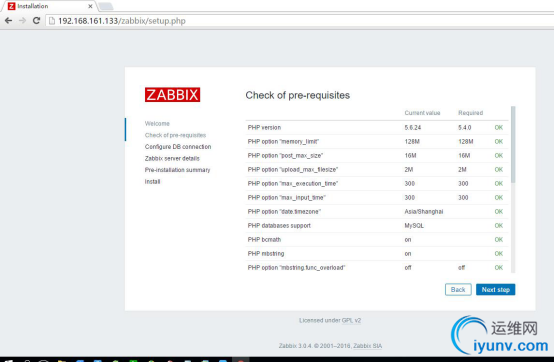Click OK status of max_execution_time
This screenshot has height=362, width=554.
[x=499, y=184]
